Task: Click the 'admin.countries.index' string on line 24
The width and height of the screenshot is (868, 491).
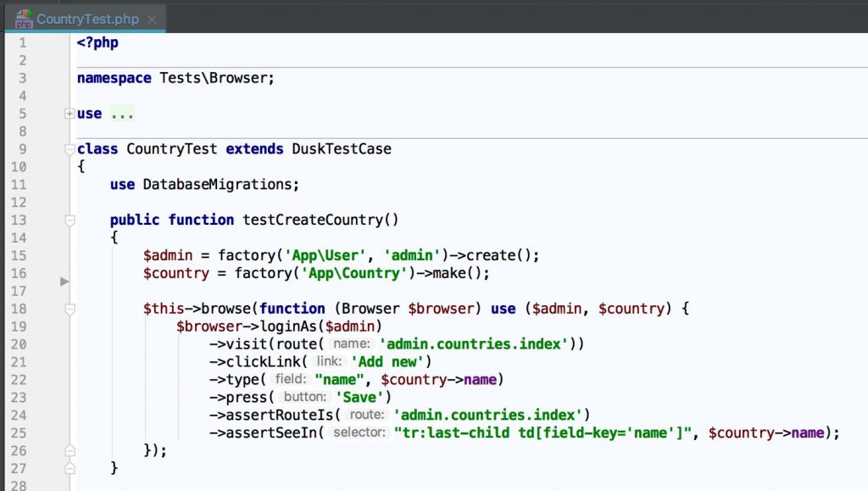Action: [x=487, y=416]
